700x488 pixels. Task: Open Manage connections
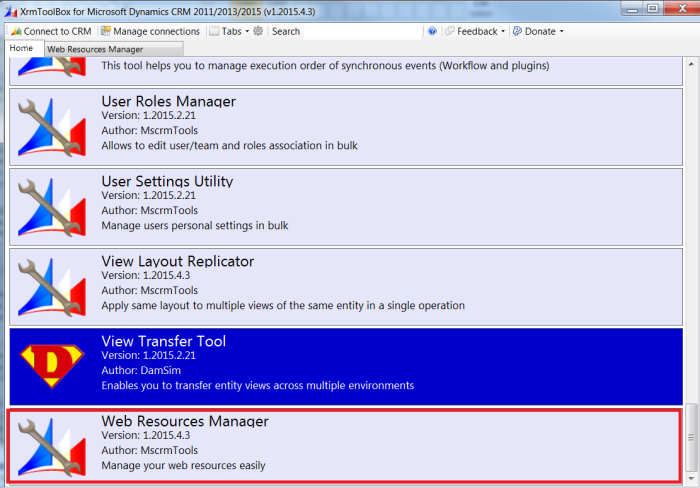150,31
